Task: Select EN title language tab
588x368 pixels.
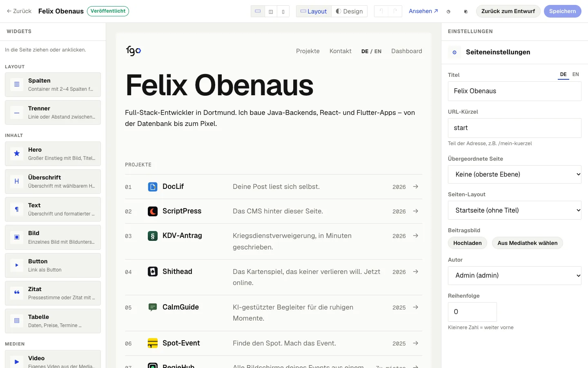Action: [x=576, y=74]
